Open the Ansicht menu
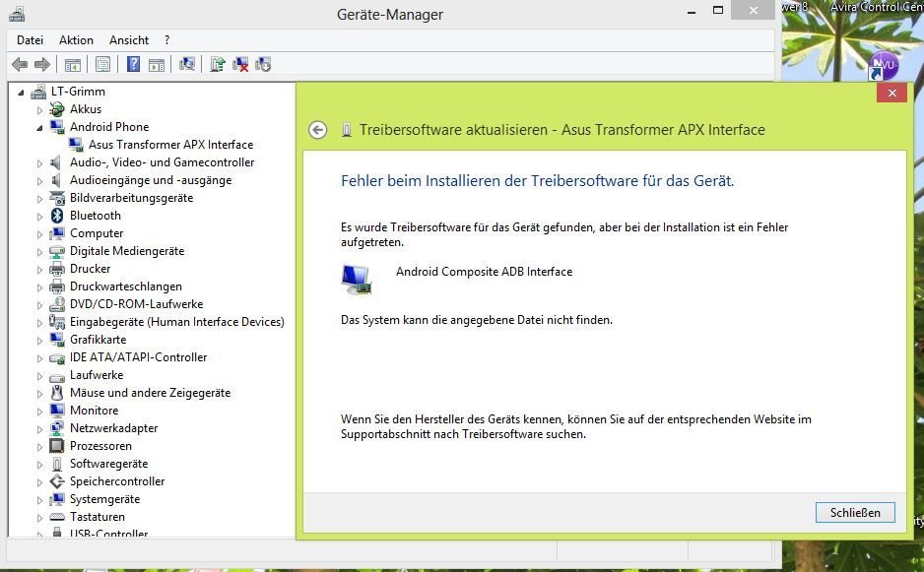The image size is (924, 572). point(129,40)
